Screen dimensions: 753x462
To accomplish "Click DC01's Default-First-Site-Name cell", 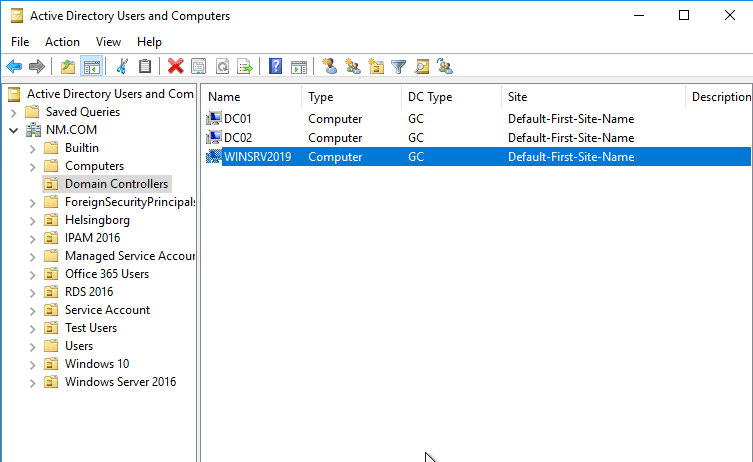I will [x=571, y=119].
